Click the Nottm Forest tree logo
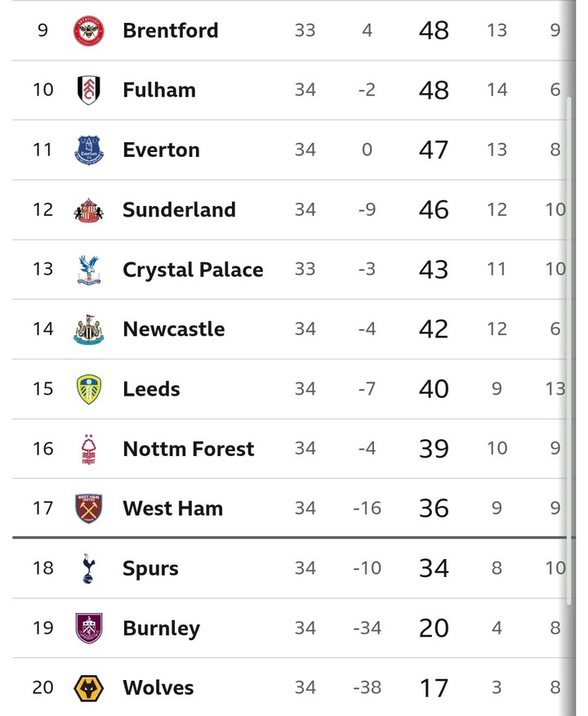 point(88,449)
